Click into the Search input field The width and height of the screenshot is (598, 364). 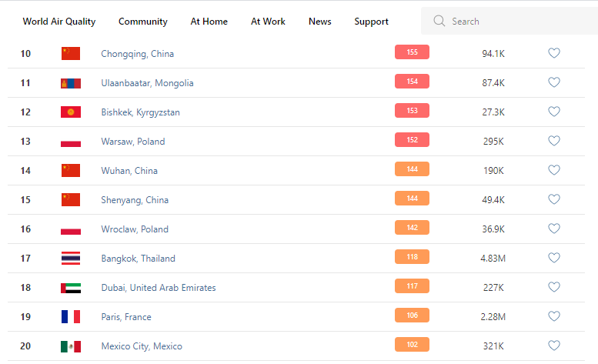point(516,22)
